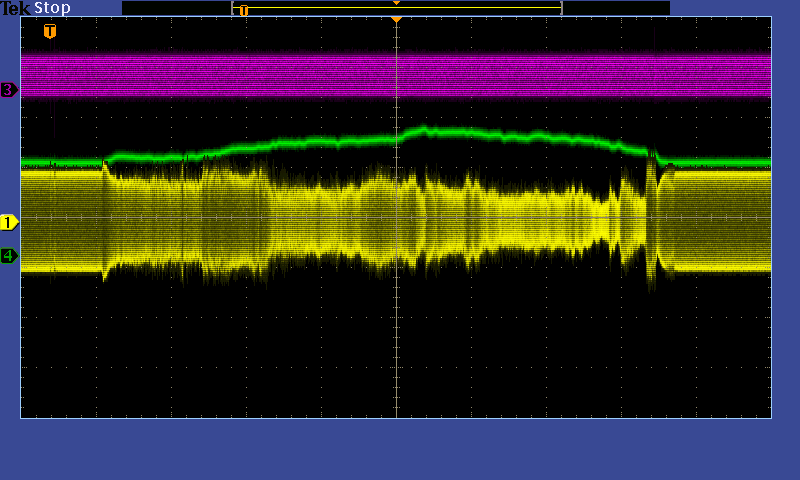Click the Tek logo in the corner
Viewport: 800px width, 480px height.
[x=16, y=8]
